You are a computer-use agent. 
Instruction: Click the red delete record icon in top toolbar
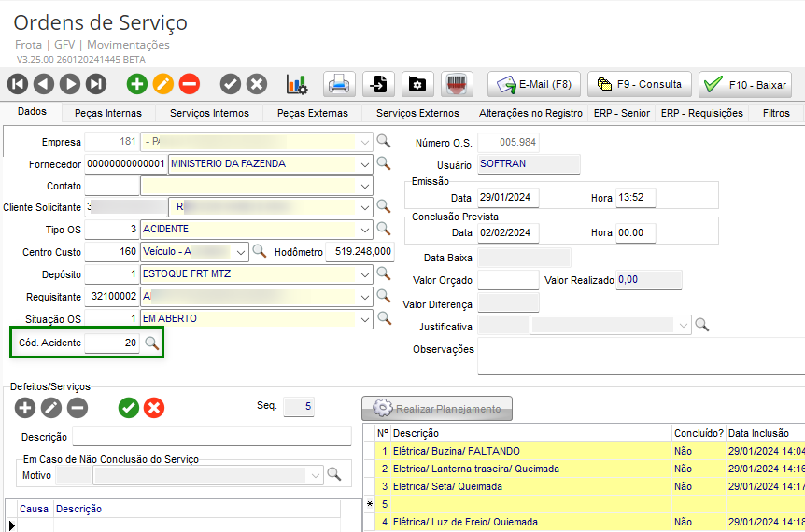190,84
